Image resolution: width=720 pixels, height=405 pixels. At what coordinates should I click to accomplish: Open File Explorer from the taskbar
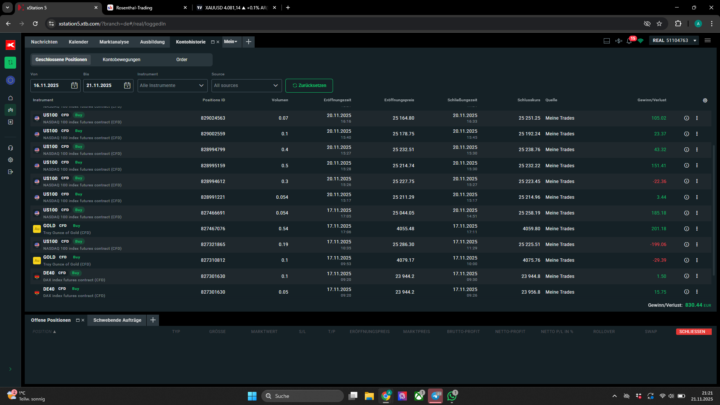pyautogui.click(x=369, y=396)
